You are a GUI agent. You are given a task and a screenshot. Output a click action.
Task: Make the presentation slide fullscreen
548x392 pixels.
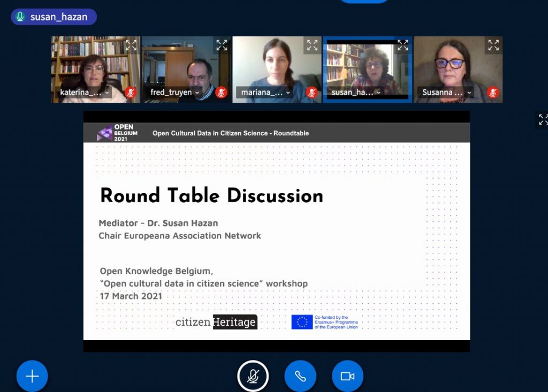tap(543, 119)
